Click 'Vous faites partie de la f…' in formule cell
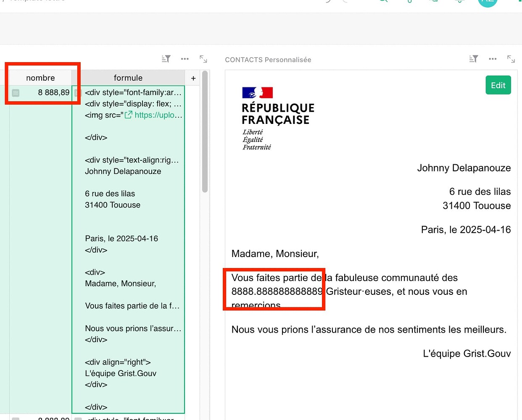 coord(132,306)
